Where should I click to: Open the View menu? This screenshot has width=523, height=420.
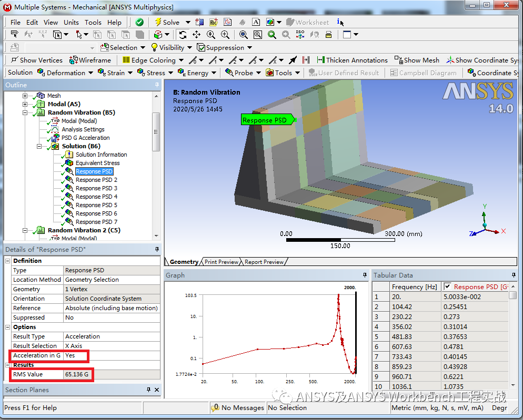(51, 22)
